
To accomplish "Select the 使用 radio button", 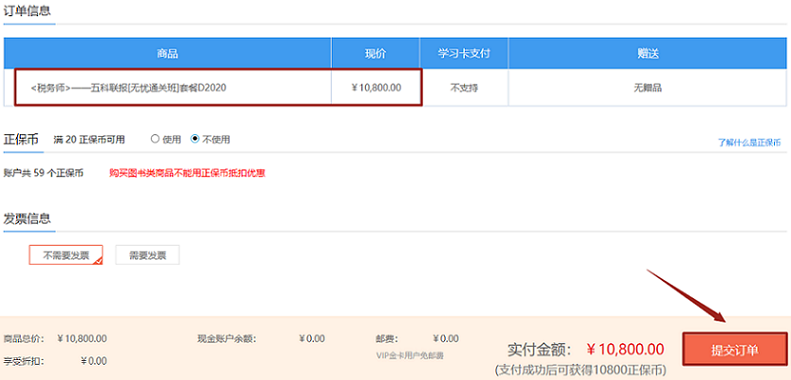I will coord(155,139).
